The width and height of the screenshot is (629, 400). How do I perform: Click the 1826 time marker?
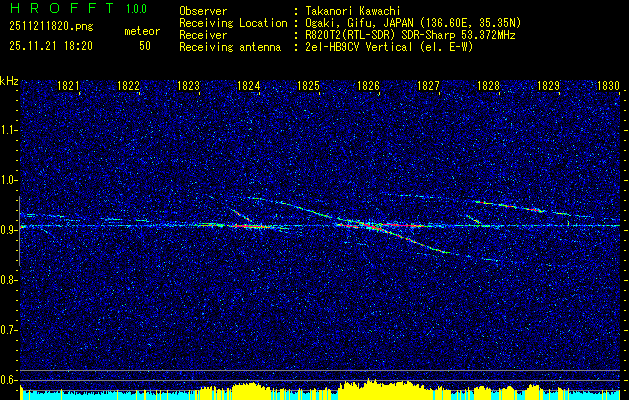369,86
